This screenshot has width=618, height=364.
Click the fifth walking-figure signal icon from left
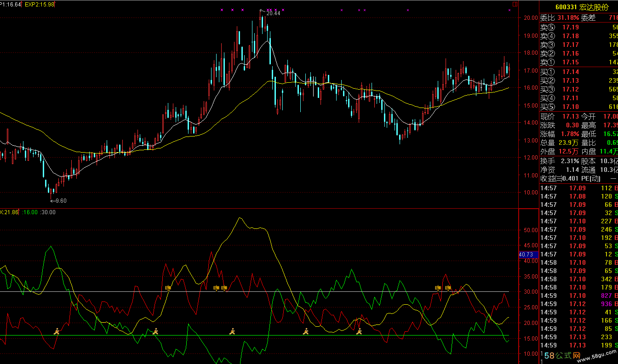tap(359, 331)
